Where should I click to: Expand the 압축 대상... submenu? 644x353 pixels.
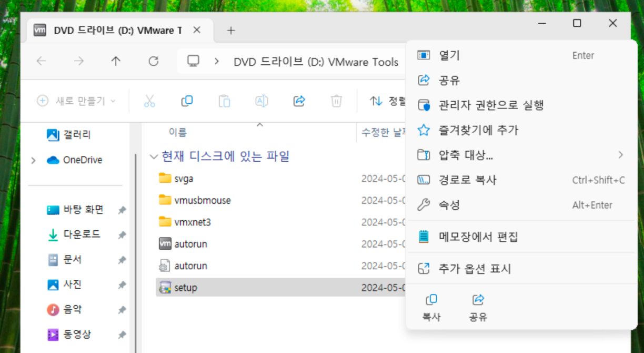coord(521,155)
